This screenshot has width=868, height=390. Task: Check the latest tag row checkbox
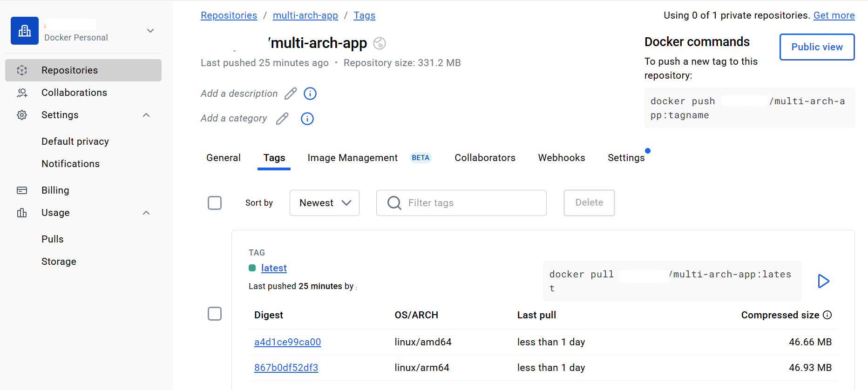[x=215, y=314]
